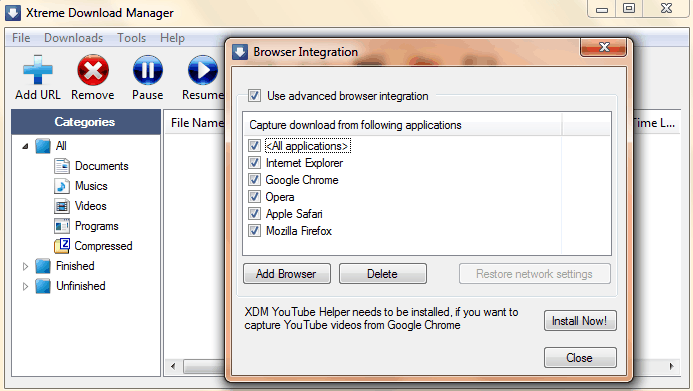Viewport: 693px width, 391px height.
Task: Expand the Unfinished tree node
Action: pos(25,286)
